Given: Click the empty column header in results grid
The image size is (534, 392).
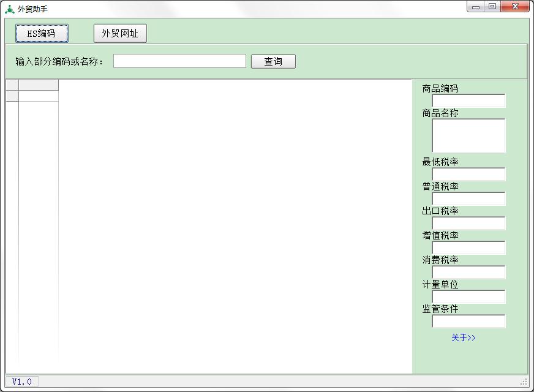Looking at the screenshot, I should point(39,85).
